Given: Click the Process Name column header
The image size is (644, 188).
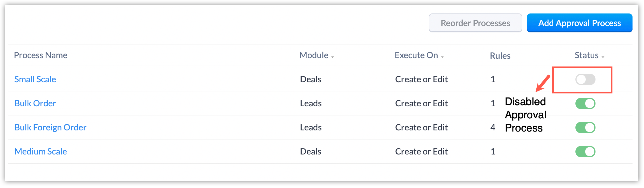Looking at the screenshot, I should pos(40,55).
